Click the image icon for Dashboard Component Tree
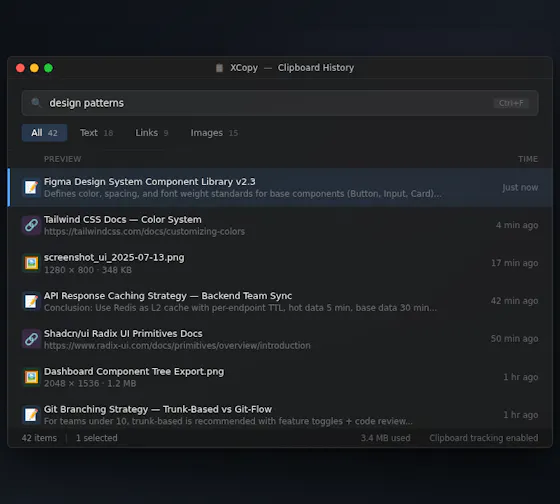 click(x=31, y=377)
